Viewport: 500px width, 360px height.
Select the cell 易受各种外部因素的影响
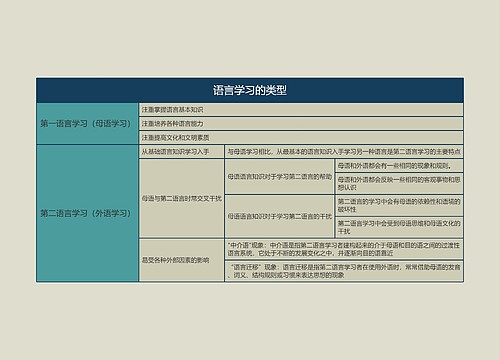[182, 260]
